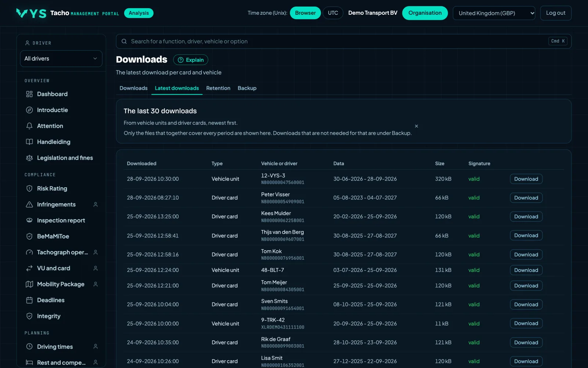Download the 48-BLT-7 vehicle unit file
588x368 pixels.
[526, 270]
